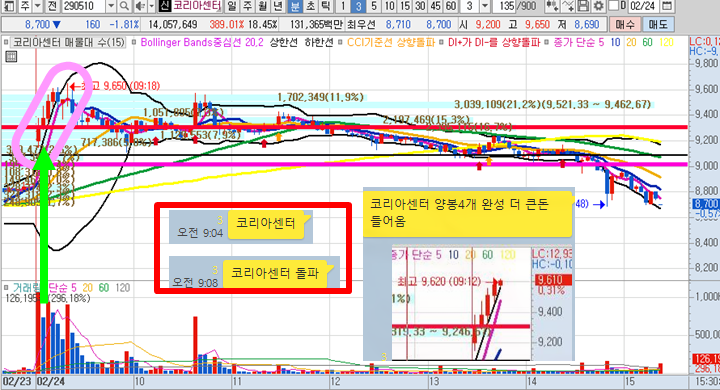Image resolution: width=720 pixels, height=390 pixels.
Task: Select the 일 (daily) chart period tab
Action: [232, 6]
